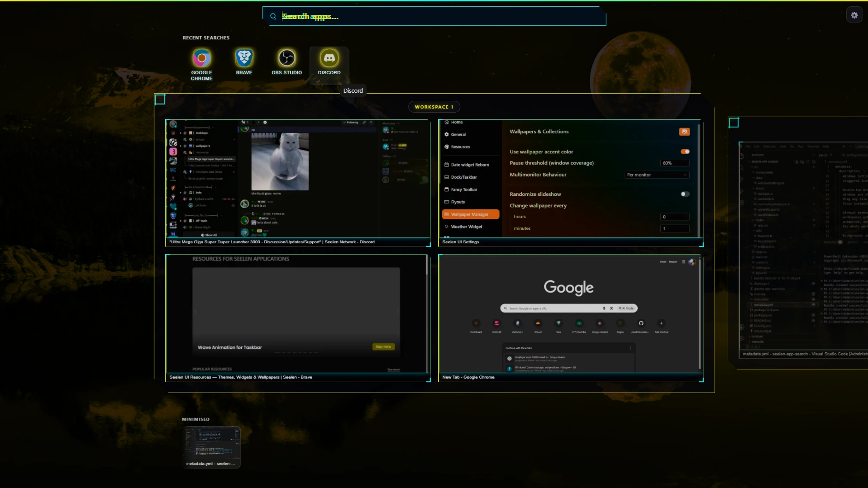Click teal heart server icon in Discord
This screenshot has width=868, height=488.
[x=173, y=206]
